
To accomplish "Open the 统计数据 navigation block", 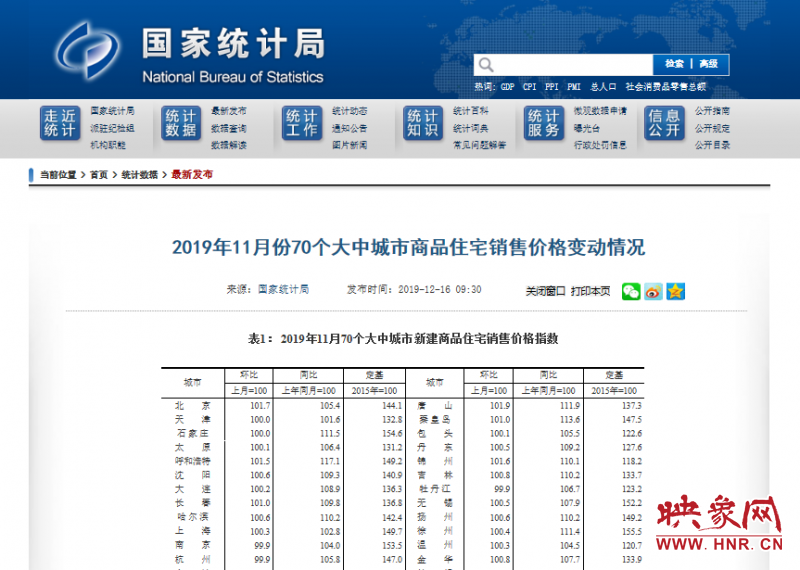I will point(180,124).
